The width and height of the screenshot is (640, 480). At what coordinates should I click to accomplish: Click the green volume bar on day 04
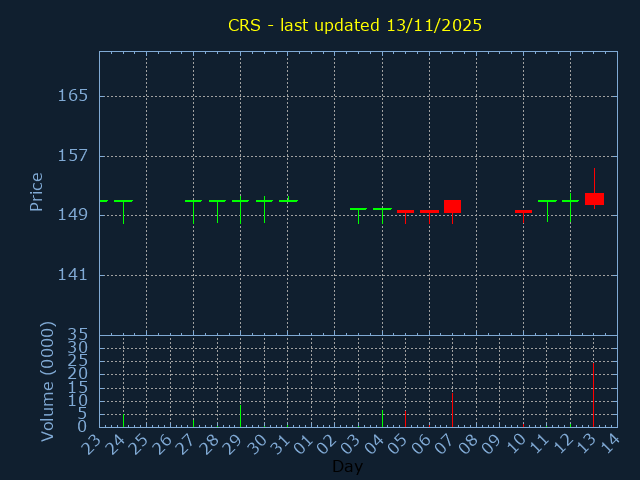coord(382,418)
